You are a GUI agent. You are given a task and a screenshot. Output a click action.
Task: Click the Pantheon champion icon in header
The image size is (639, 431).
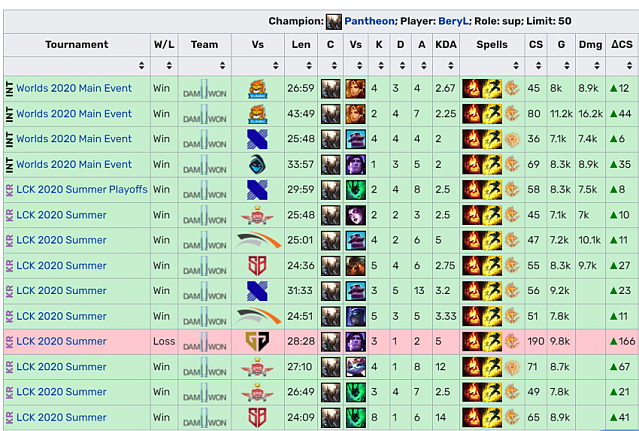pyautogui.click(x=334, y=21)
